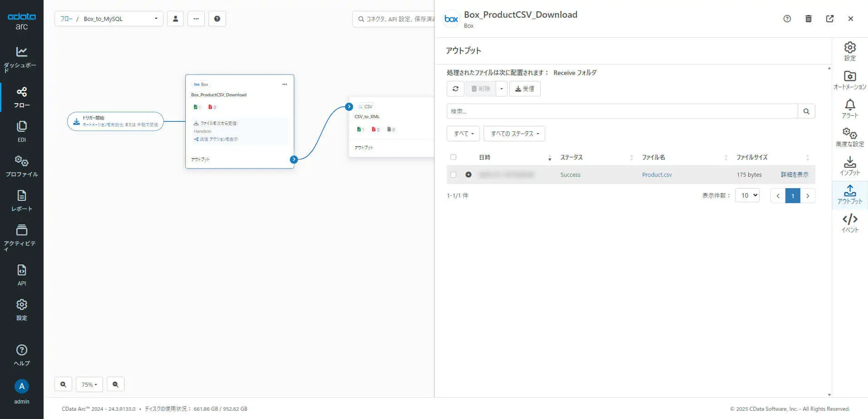This screenshot has height=419, width=868.
Task: Switch to the イベント tab
Action: pyautogui.click(x=850, y=223)
